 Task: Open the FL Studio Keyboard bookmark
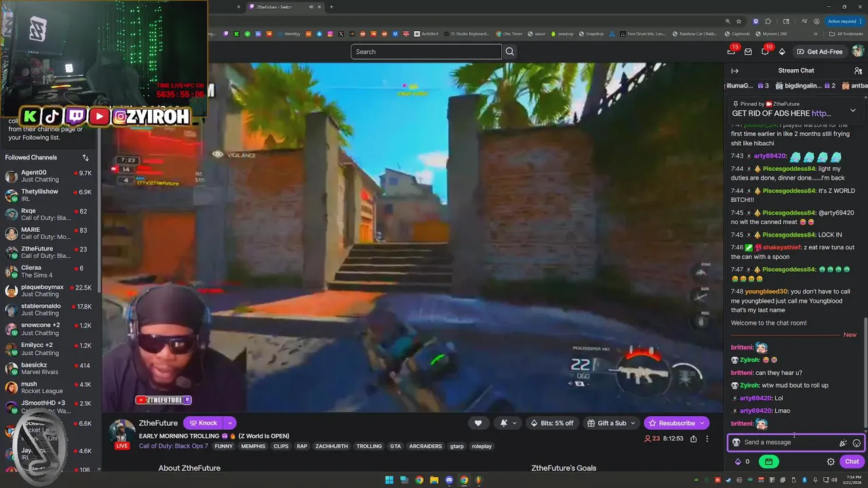(465, 34)
